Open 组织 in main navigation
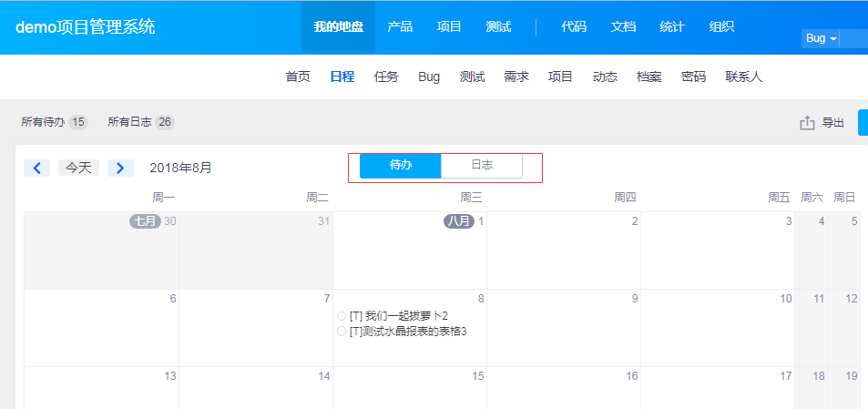 [721, 27]
